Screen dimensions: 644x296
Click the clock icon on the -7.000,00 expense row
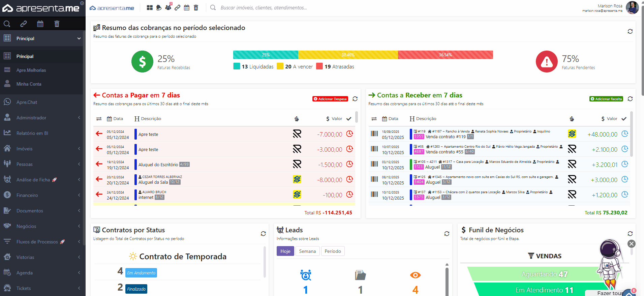350,134
